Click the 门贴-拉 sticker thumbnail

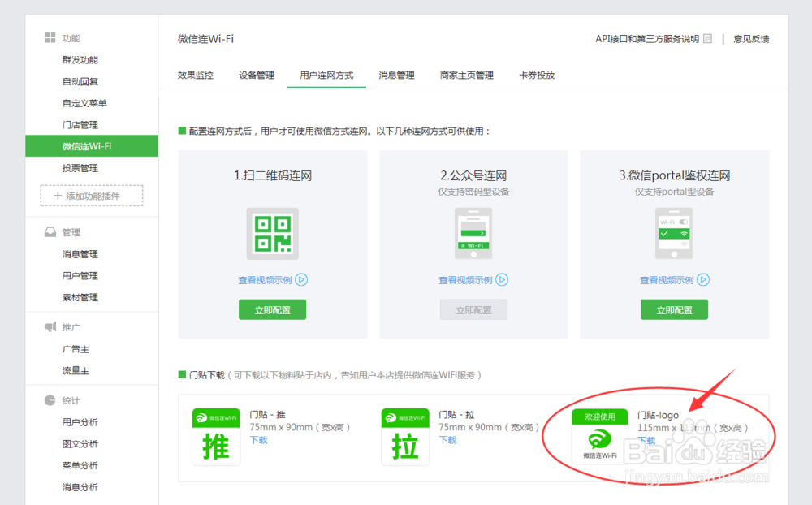click(x=405, y=437)
